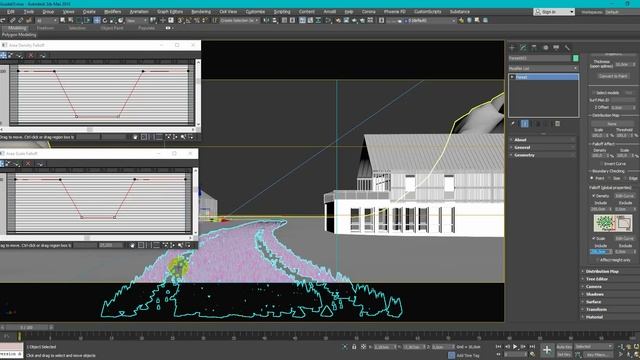Open the Customize menu
Screen dimensions: 640x360
256,12
